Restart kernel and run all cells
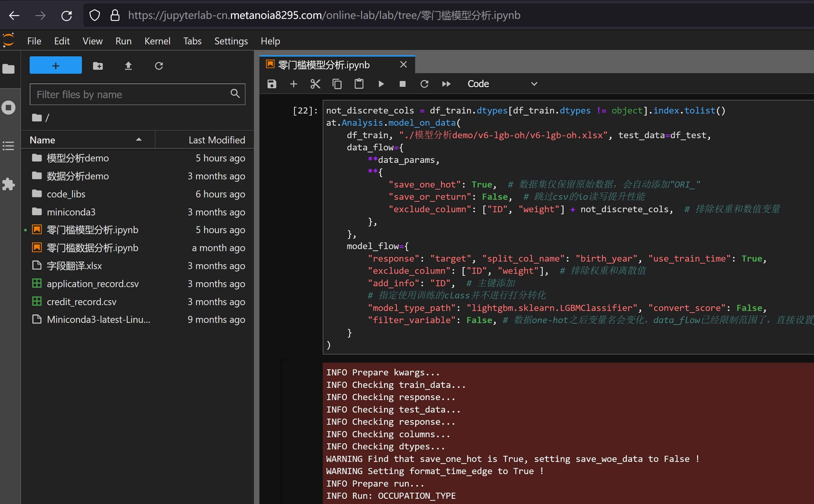The height and width of the screenshot is (504, 814). tap(446, 84)
